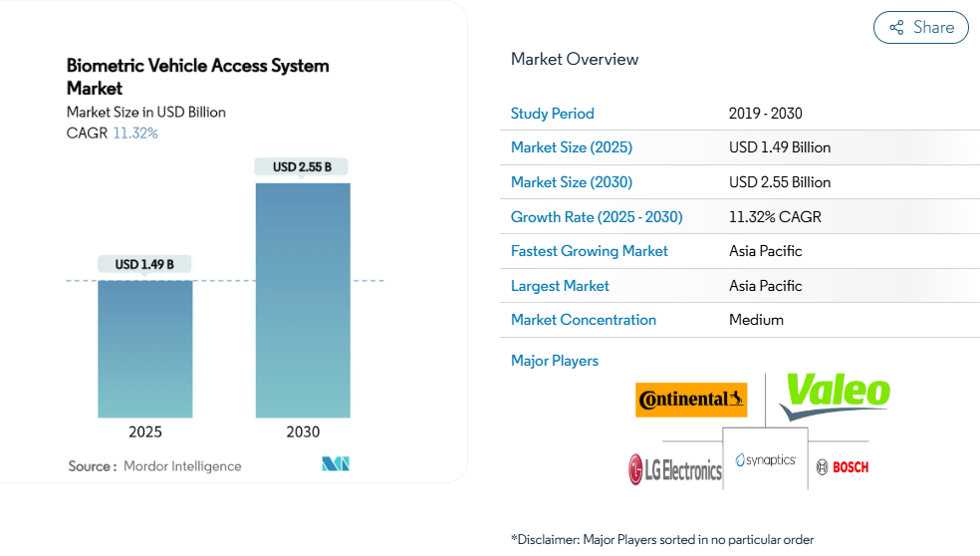This screenshot has height=556, width=980.
Task: Click the Market Concentration label
Action: pyautogui.click(x=583, y=320)
